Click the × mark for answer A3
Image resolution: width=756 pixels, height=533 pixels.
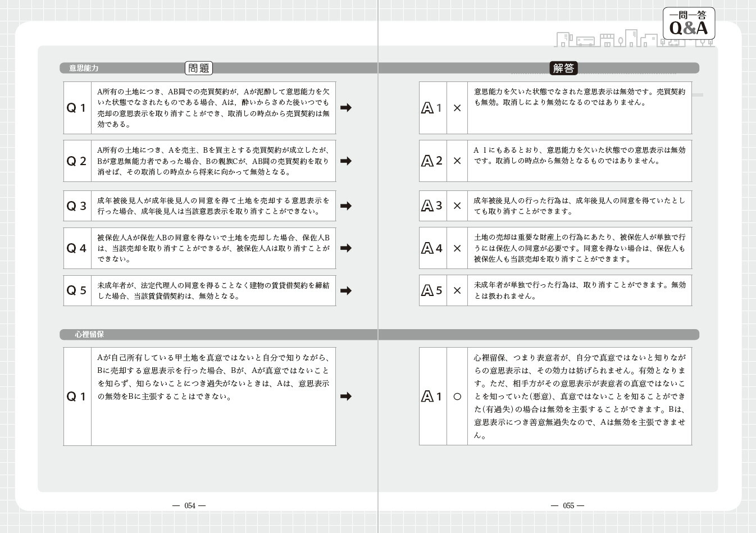(x=457, y=206)
